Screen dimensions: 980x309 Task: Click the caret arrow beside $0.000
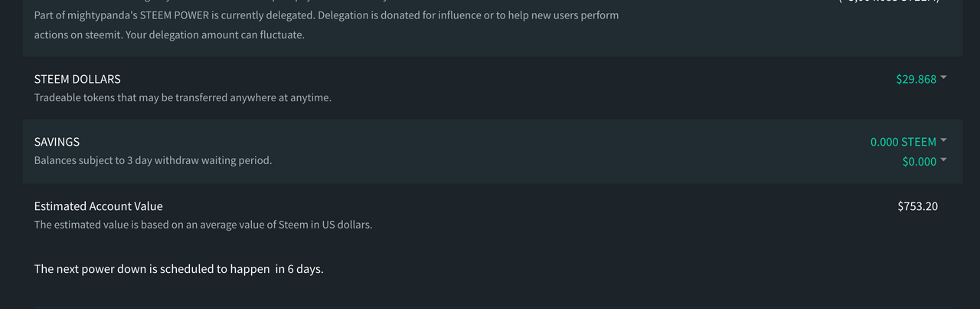click(x=943, y=159)
